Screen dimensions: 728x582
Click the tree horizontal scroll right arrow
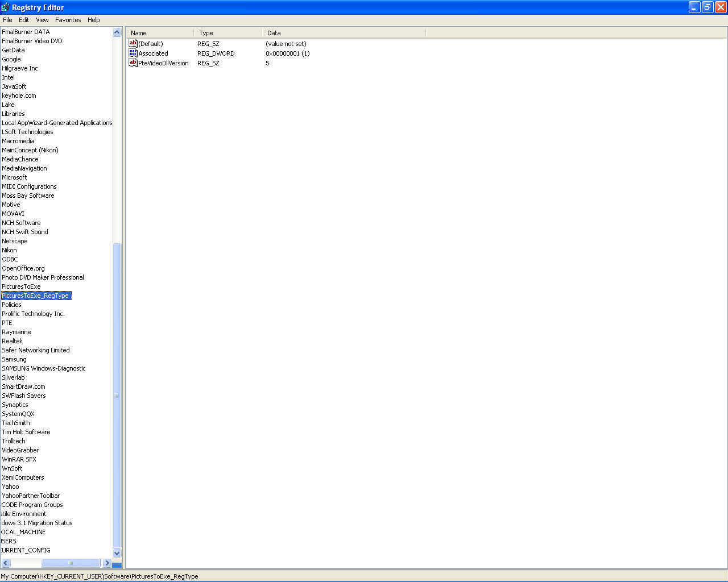tap(107, 563)
